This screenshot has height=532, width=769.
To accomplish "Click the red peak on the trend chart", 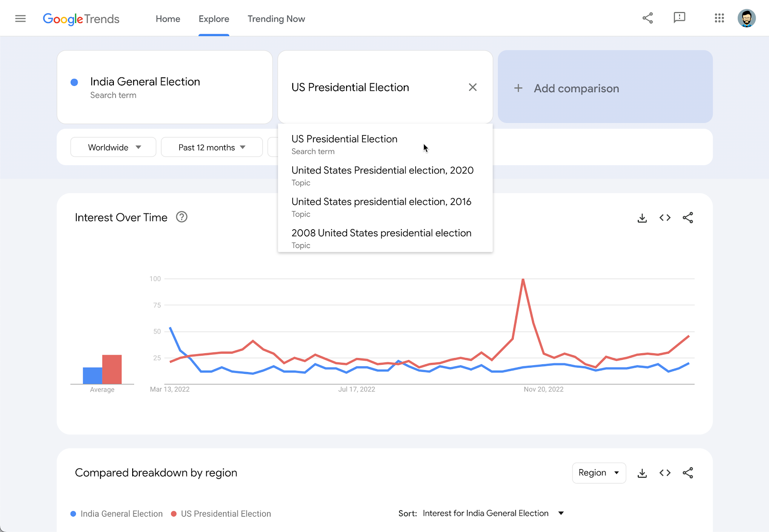I will coord(523,279).
